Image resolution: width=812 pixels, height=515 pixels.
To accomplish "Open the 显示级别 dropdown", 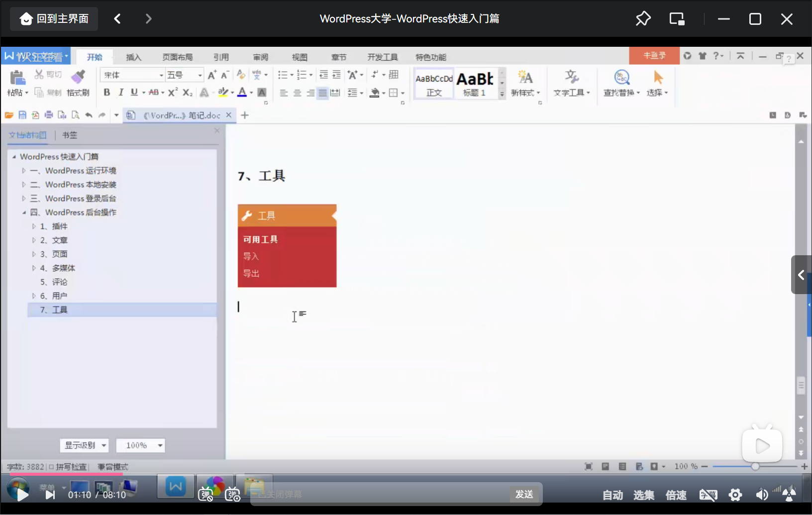I will point(84,445).
